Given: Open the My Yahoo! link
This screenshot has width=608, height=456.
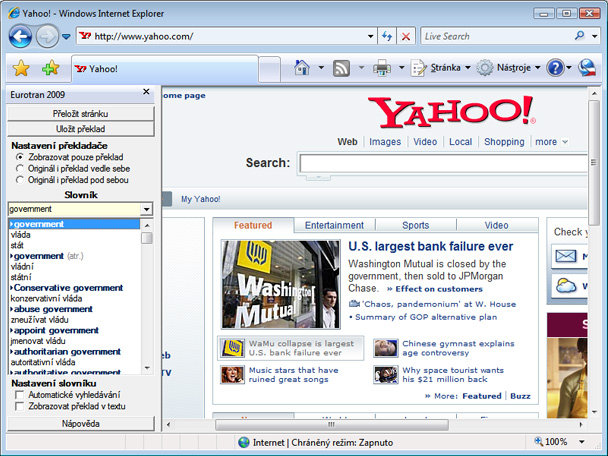Looking at the screenshot, I should pos(200,199).
